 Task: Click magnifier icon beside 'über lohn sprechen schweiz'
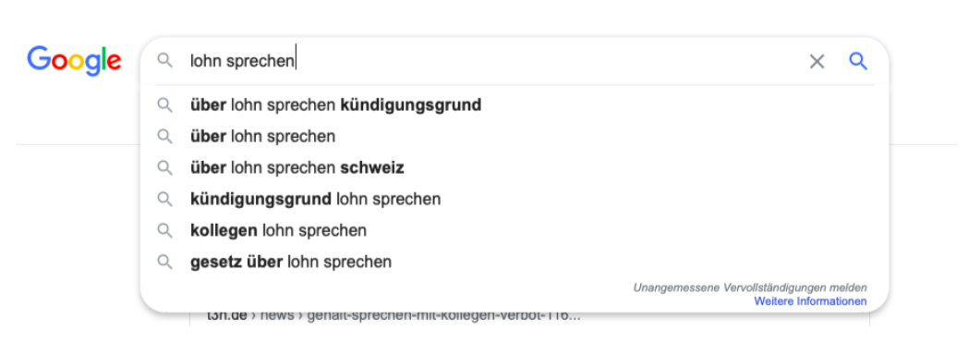(x=164, y=167)
